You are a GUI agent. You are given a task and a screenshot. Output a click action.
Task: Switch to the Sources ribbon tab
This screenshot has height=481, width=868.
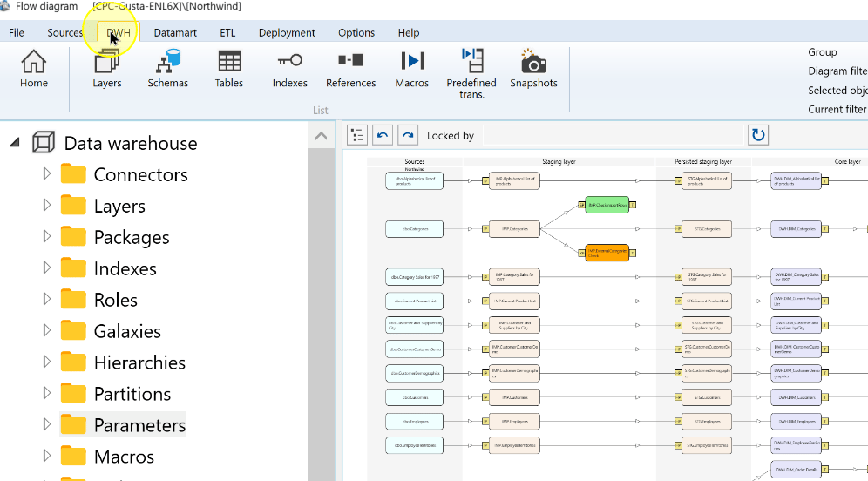(x=64, y=32)
